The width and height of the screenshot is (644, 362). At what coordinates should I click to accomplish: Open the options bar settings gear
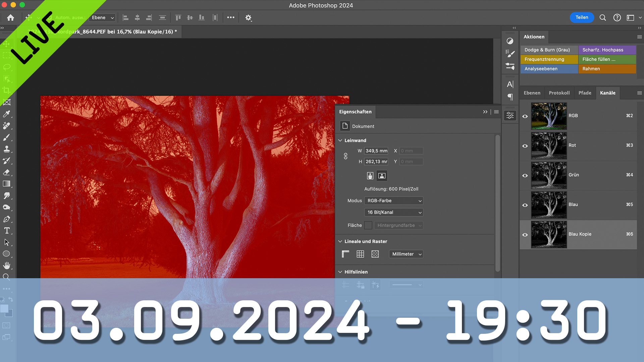(x=248, y=18)
